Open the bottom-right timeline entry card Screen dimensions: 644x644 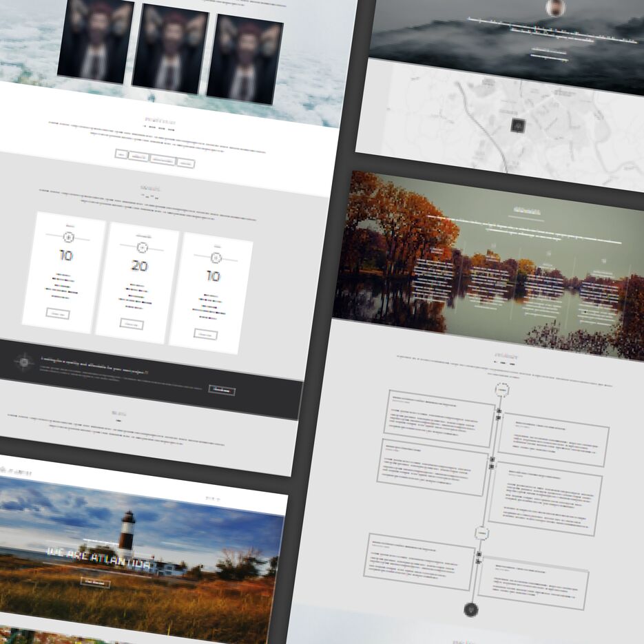pyautogui.click(x=533, y=583)
